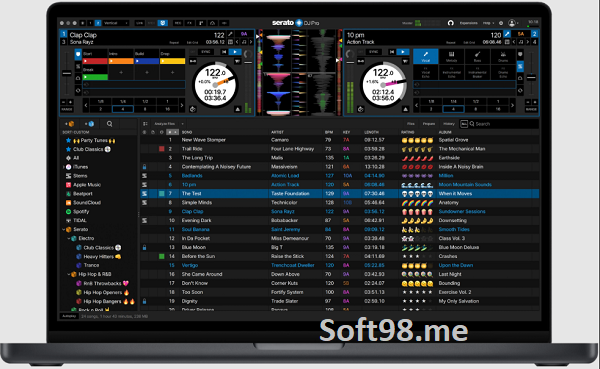Select the Melody stem pad on right deck
This screenshot has height=369, width=600.
pos(452,57)
